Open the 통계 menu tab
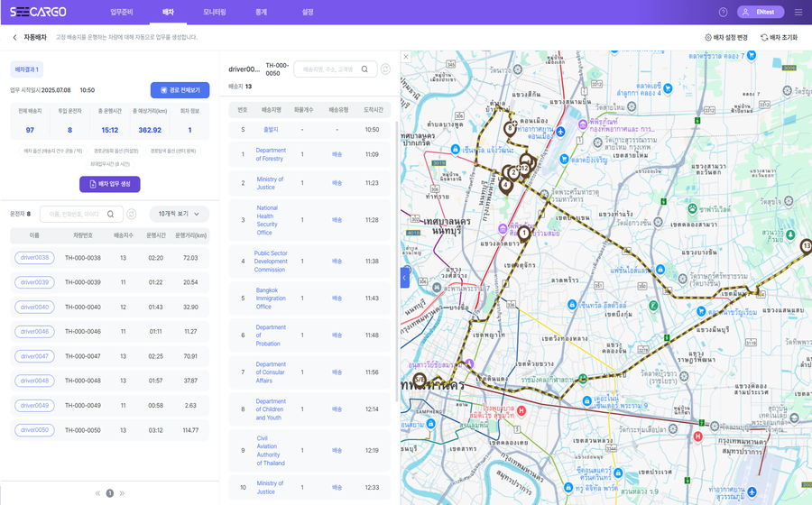This screenshot has width=812, height=505. tap(261, 12)
